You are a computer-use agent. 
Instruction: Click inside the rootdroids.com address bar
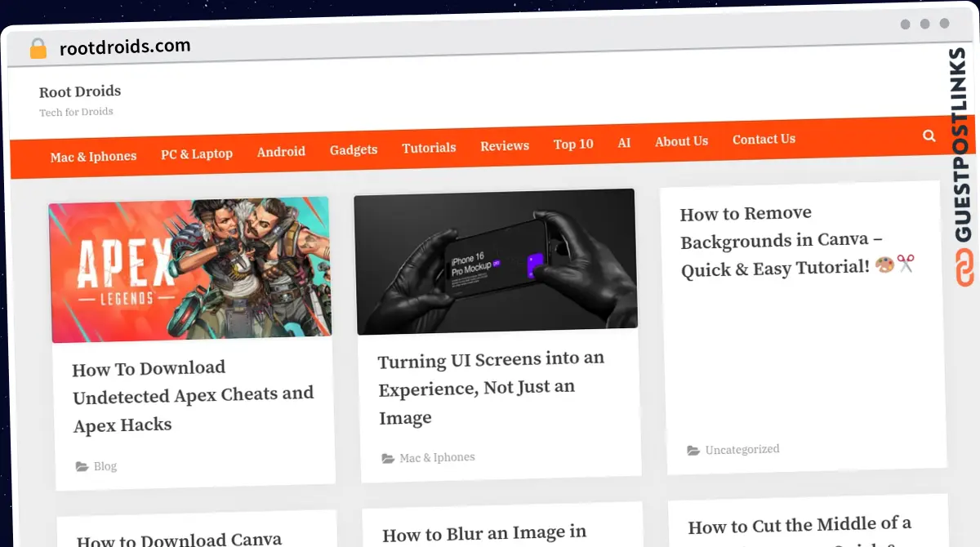(125, 47)
